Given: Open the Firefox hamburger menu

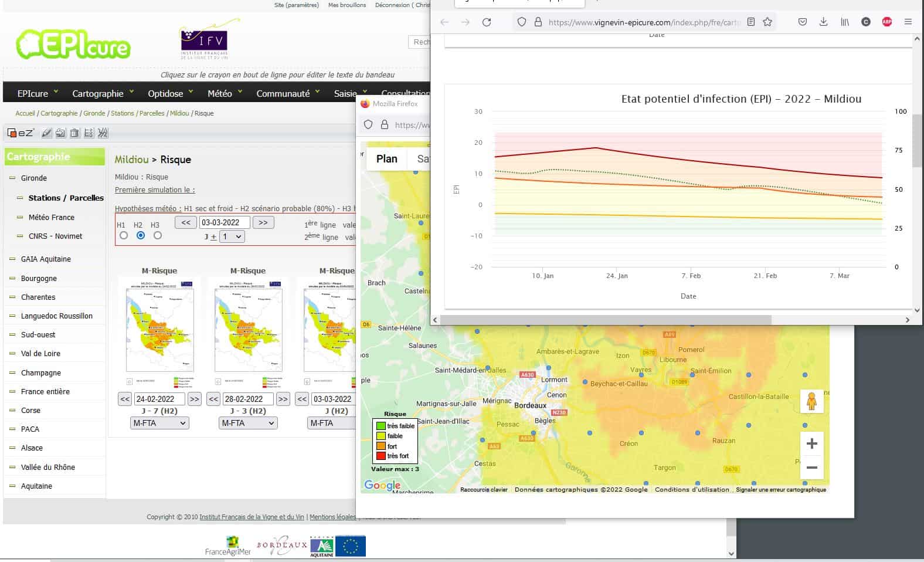Looking at the screenshot, I should pyautogui.click(x=908, y=22).
